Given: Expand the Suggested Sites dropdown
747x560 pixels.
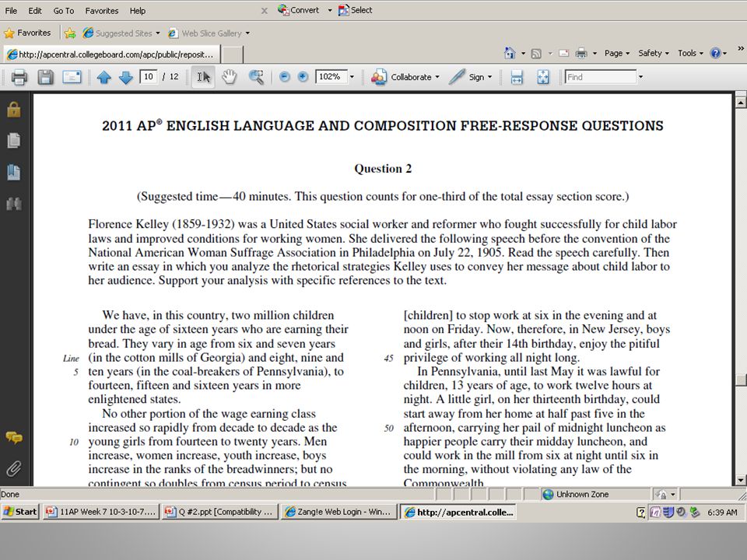Looking at the screenshot, I should 158,33.
